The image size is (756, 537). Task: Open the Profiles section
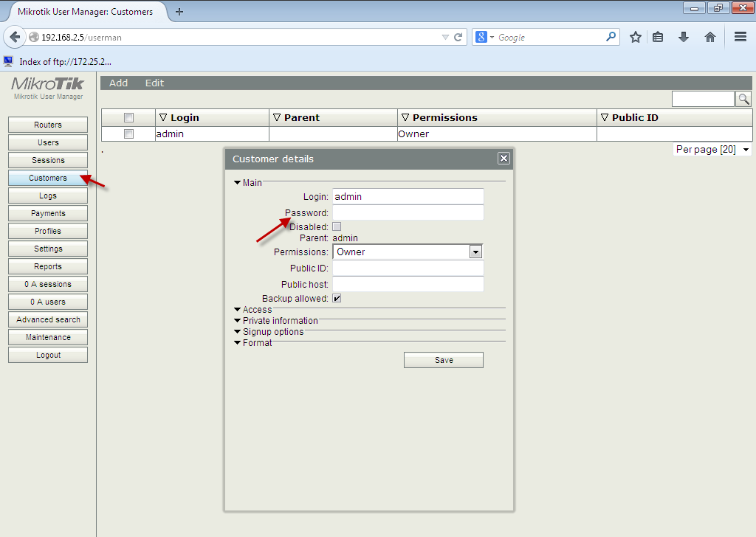[48, 231]
